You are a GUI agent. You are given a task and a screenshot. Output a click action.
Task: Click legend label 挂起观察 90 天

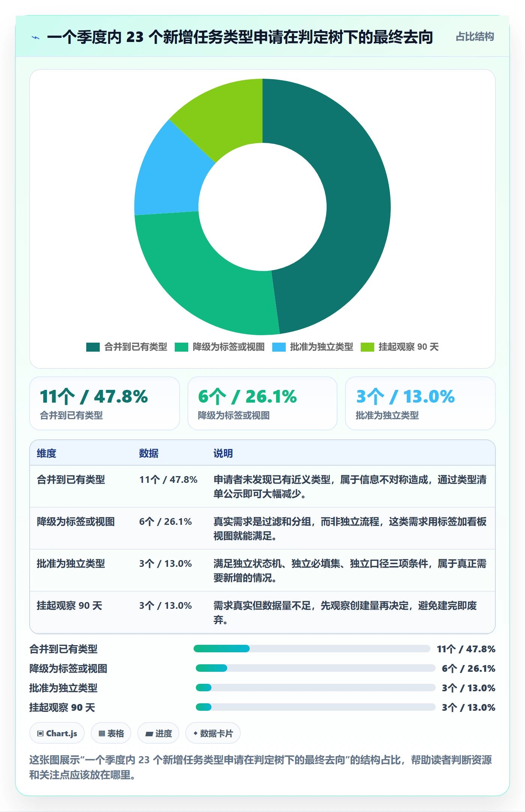tap(409, 347)
